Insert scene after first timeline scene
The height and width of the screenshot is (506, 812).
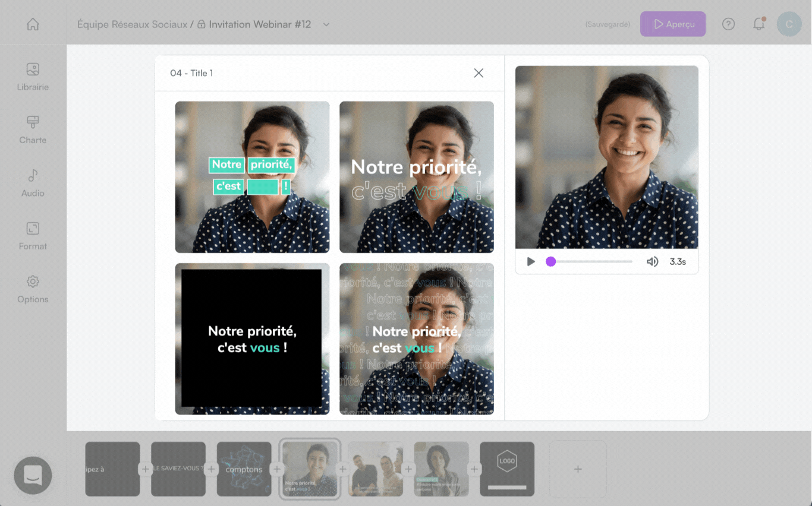pos(145,469)
